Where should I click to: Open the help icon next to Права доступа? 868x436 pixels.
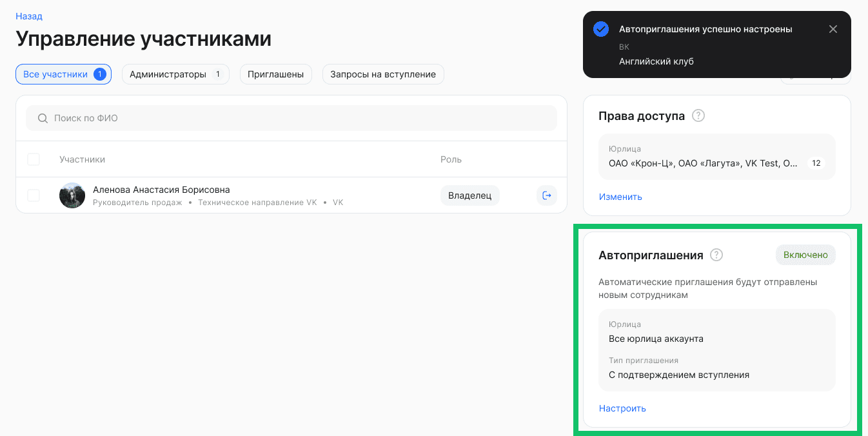tap(699, 115)
